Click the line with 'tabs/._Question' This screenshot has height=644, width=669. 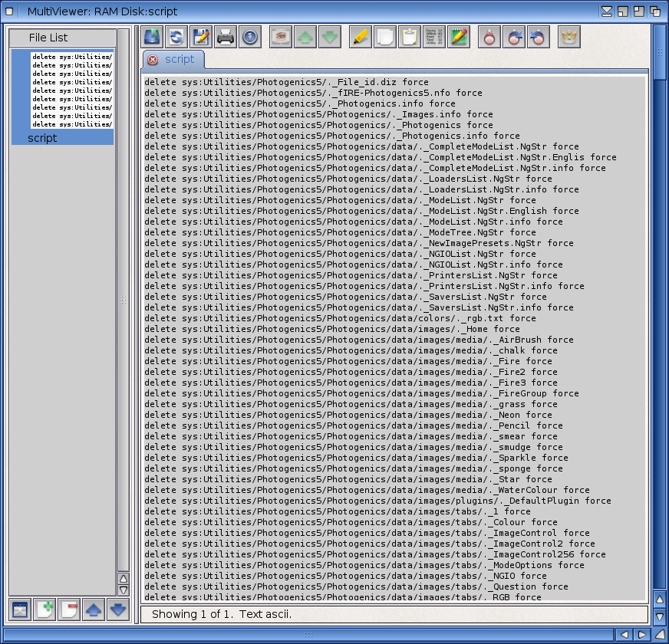tap(356, 586)
